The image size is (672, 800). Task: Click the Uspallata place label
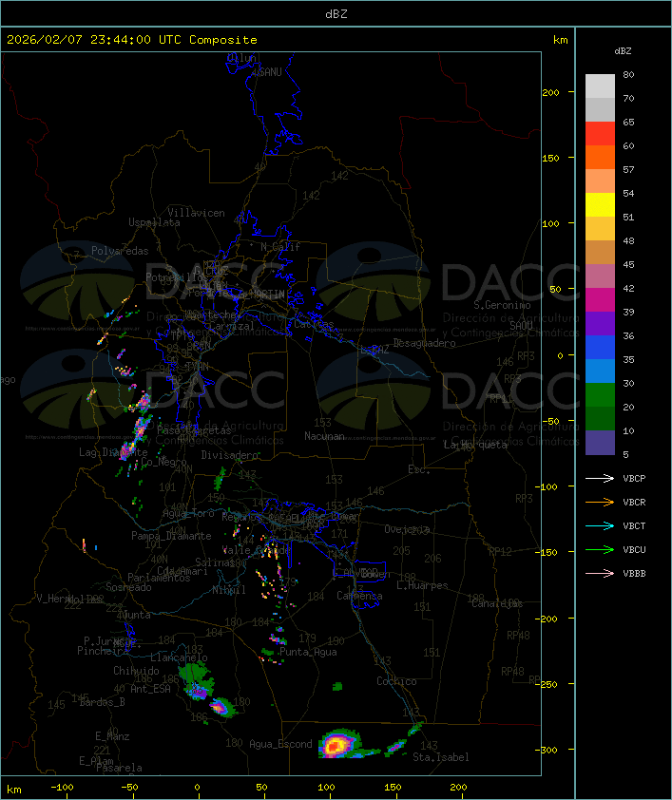point(154,222)
